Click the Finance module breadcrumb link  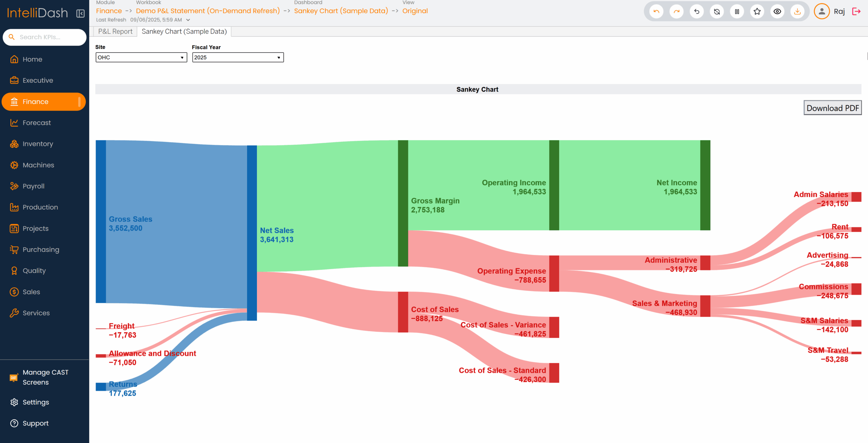point(109,11)
